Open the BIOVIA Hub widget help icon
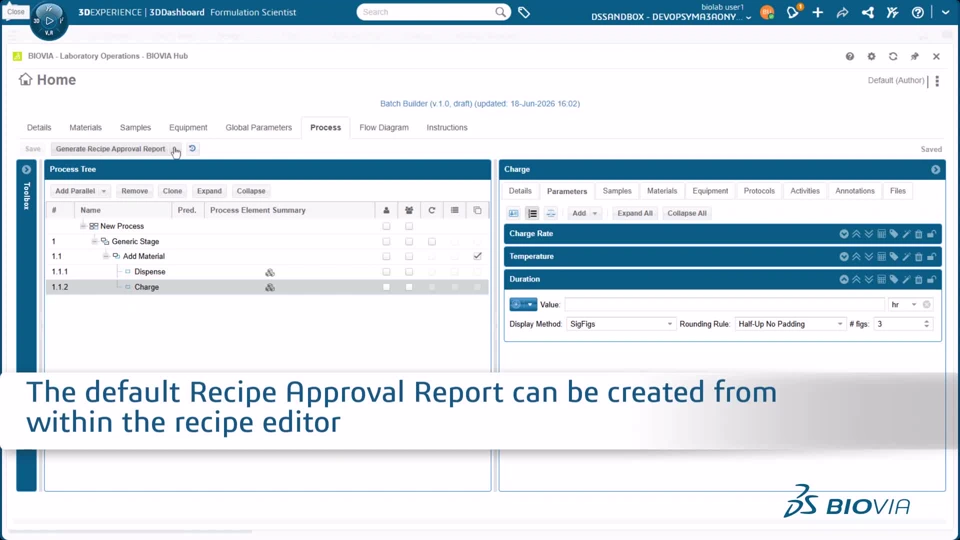960x540 pixels. (x=850, y=56)
